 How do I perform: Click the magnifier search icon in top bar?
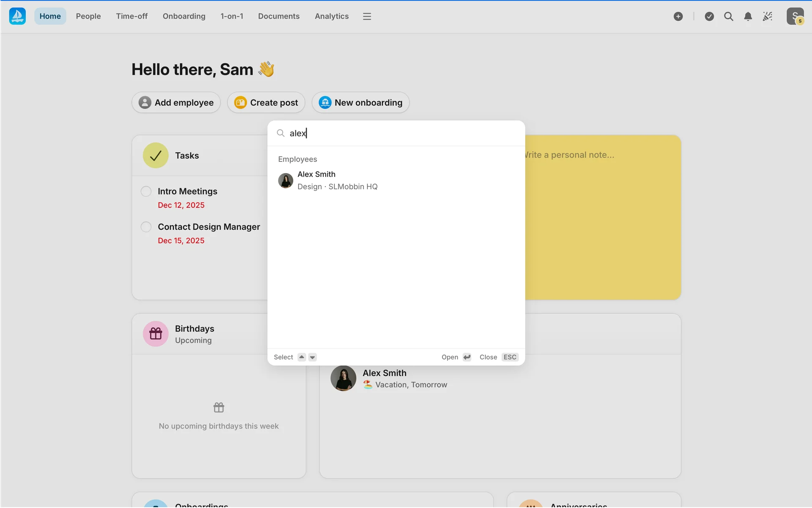[728, 16]
